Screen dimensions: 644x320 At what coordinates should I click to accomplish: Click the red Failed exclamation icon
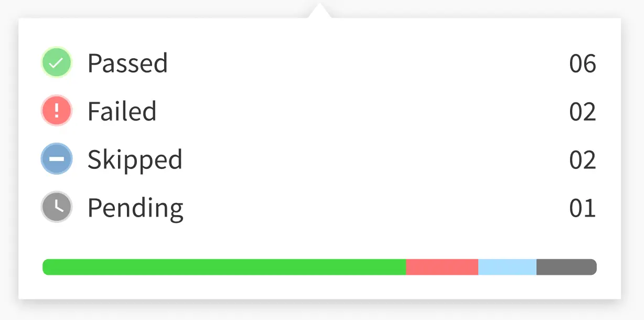click(56, 111)
